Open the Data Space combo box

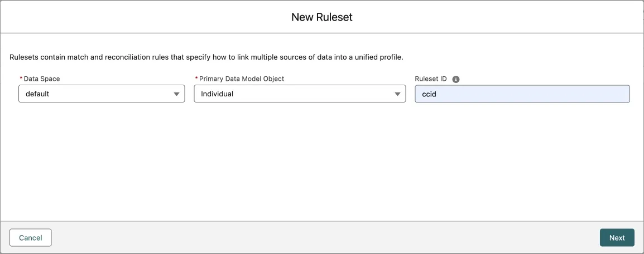tap(102, 94)
